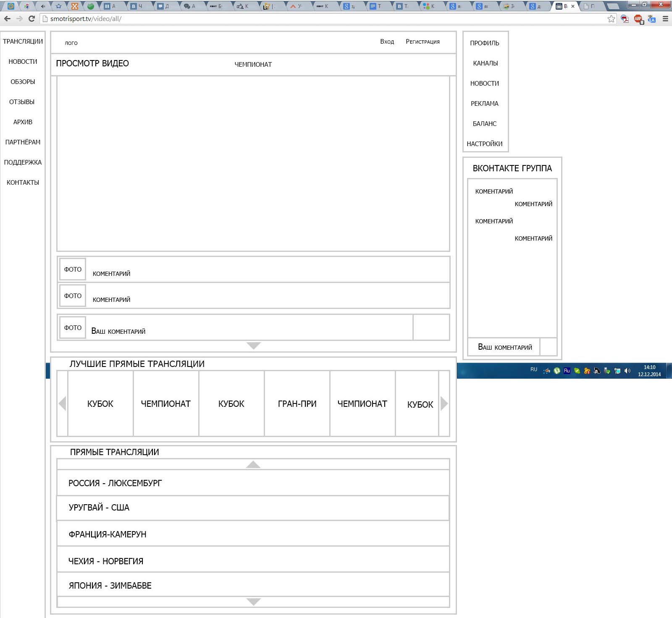Viewport: 672px width, 618px height.
Task: Open КОНТАКТЫ in the left menu
Action: [23, 183]
